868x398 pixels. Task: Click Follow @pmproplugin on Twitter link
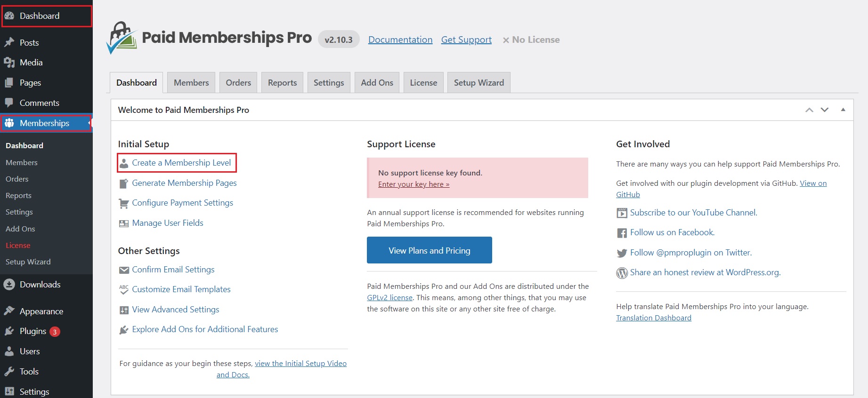[x=691, y=252]
